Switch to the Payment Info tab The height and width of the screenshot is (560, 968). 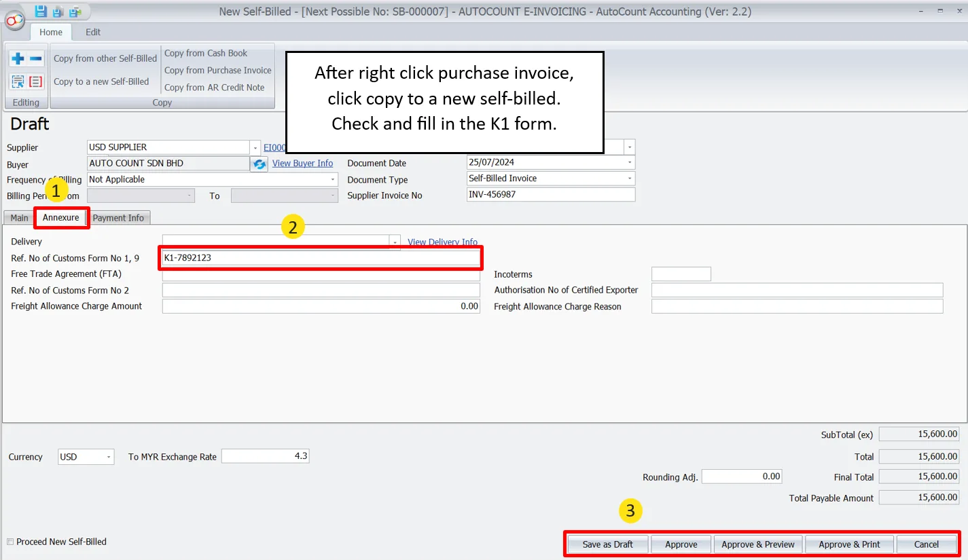tap(119, 218)
